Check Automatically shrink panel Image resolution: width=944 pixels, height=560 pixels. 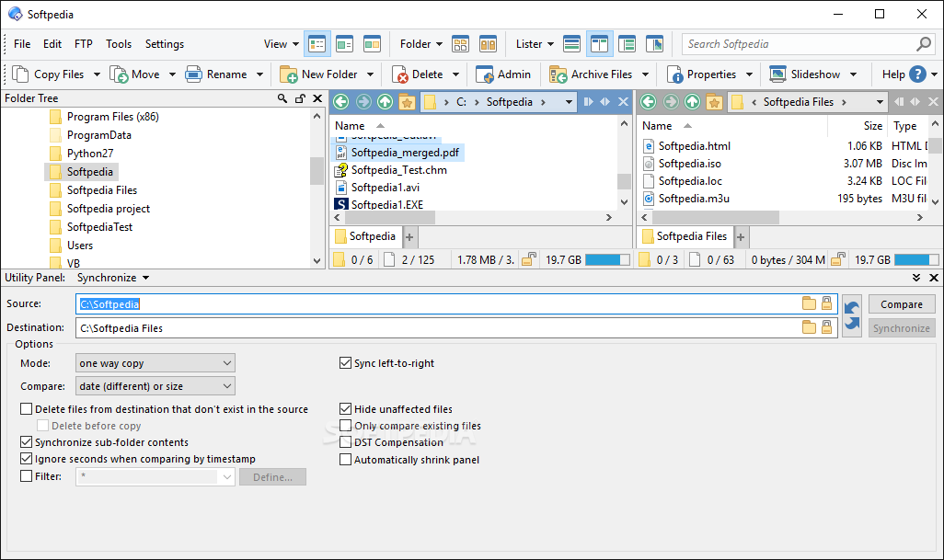point(346,460)
